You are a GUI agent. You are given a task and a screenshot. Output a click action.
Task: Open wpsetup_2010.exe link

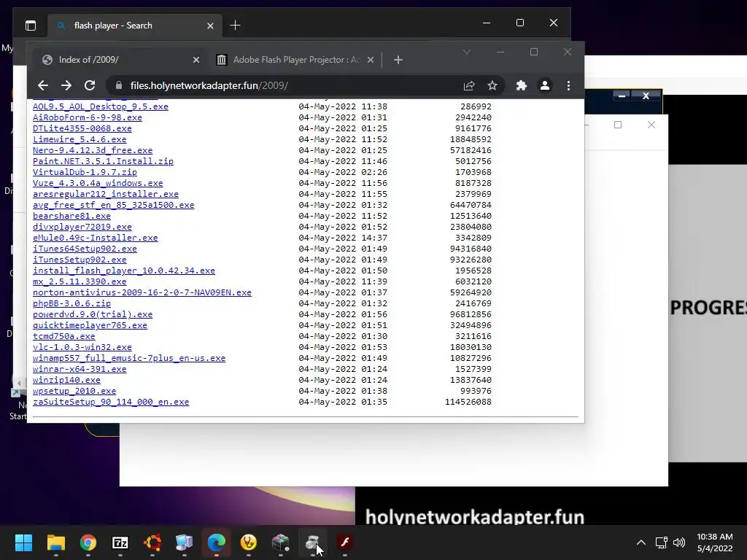(74, 392)
